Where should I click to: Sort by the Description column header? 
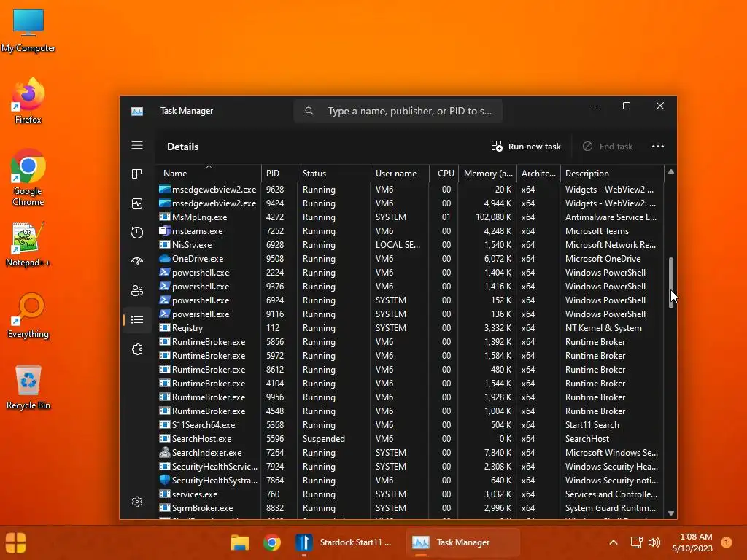612,174
